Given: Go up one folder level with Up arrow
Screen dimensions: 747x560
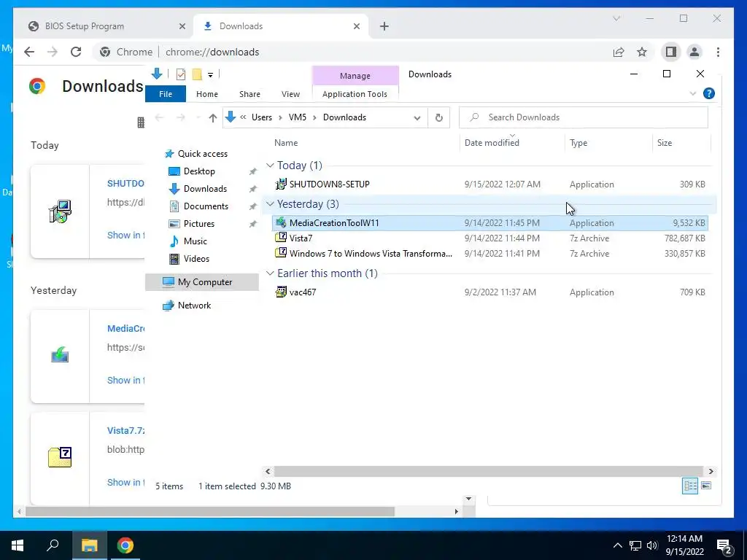Looking at the screenshot, I should 212,117.
